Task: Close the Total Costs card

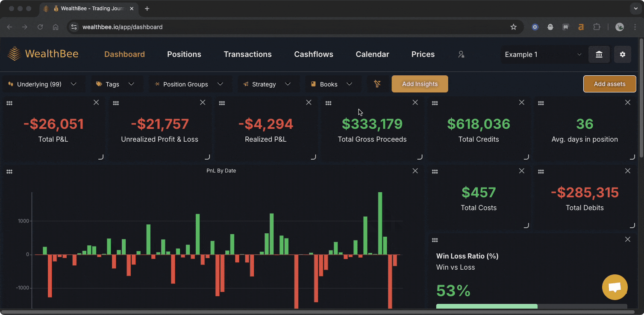Action: 522,171
